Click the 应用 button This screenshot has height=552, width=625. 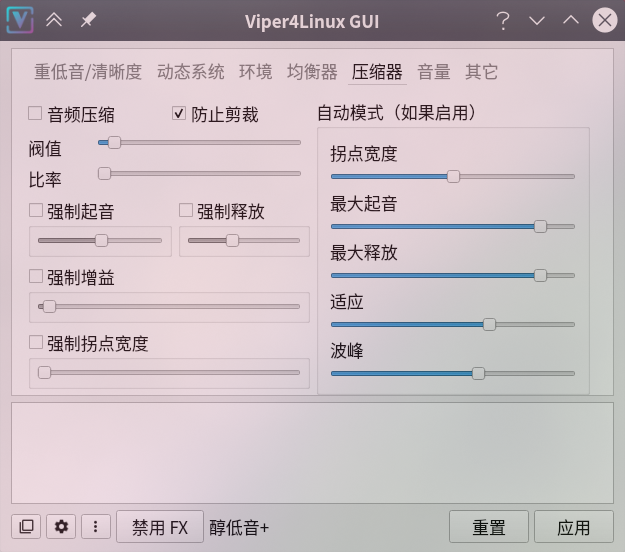(x=574, y=526)
